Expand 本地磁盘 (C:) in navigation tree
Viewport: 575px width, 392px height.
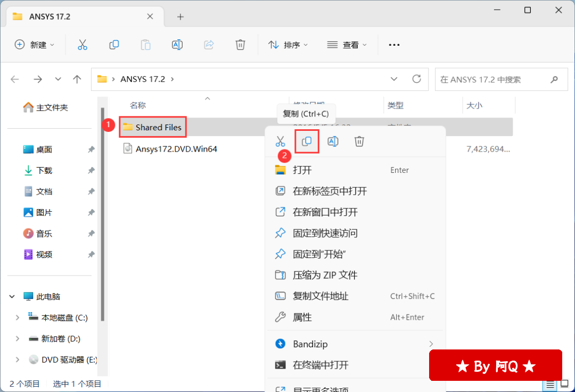[17, 318]
